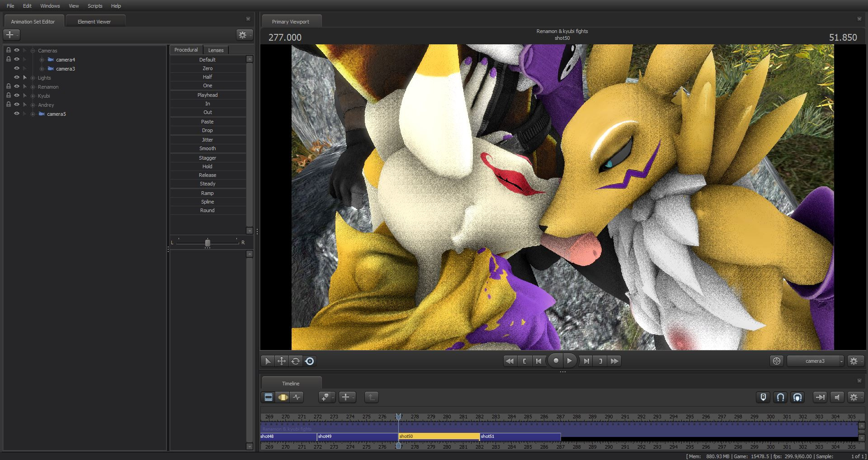Expand the Renamon tree node

pyautogui.click(x=33, y=87)
